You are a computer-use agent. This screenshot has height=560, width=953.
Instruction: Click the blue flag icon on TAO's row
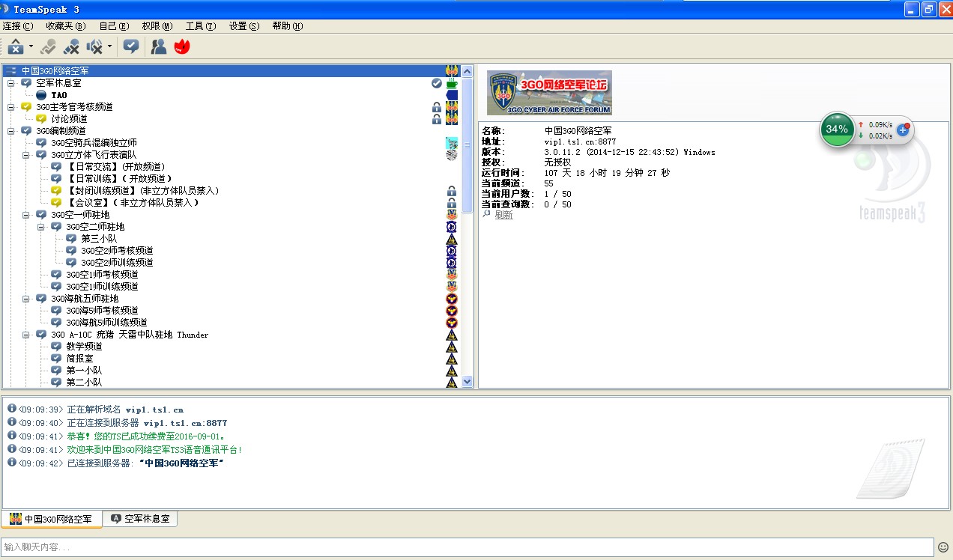pos(452,95)
